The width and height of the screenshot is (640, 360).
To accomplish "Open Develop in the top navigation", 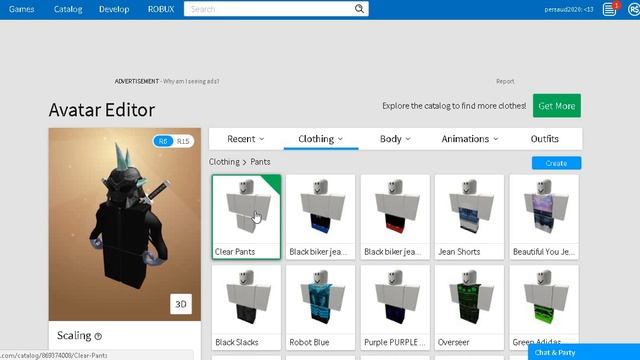I will pos(114,9).
